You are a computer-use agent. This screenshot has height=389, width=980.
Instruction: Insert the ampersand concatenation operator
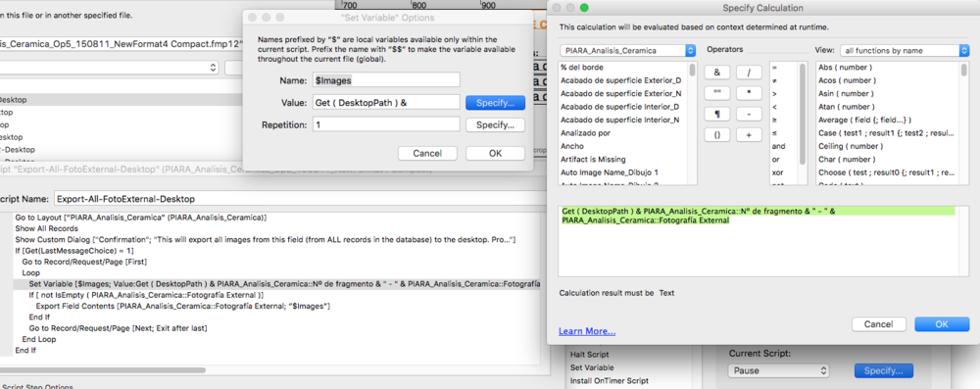(717, 73)
